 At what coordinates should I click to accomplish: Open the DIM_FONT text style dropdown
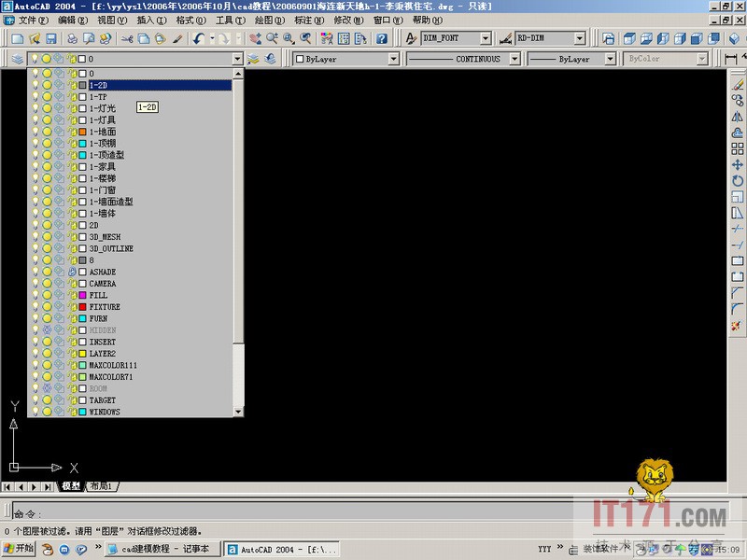click(485, 38)
